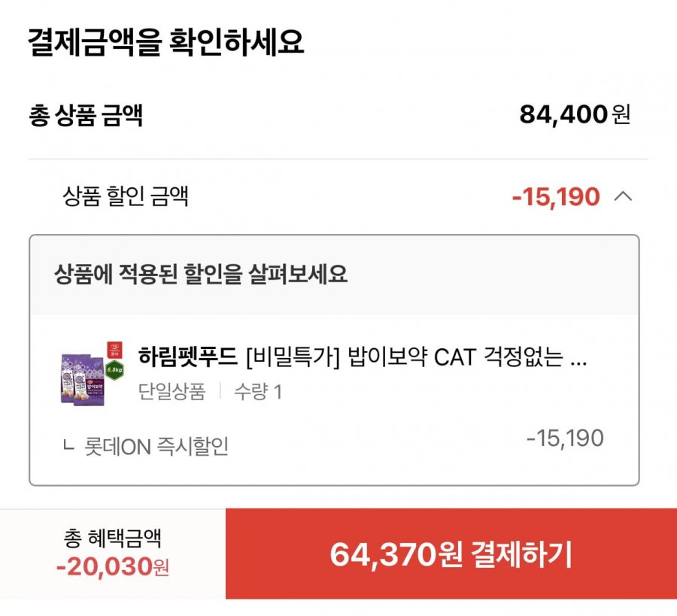
Task: Click the -20,030원 total benefit amount
Action: pyautogui.click(x=113, y=566)
